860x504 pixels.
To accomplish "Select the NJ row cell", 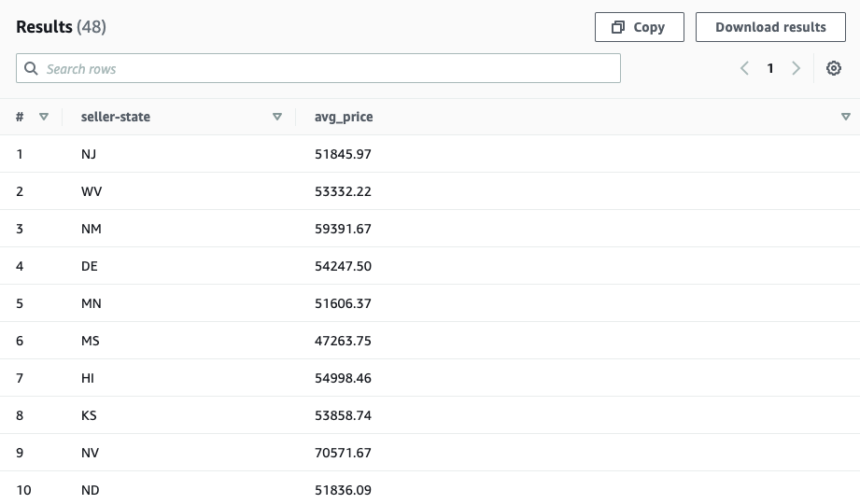I will coord(89,154).
